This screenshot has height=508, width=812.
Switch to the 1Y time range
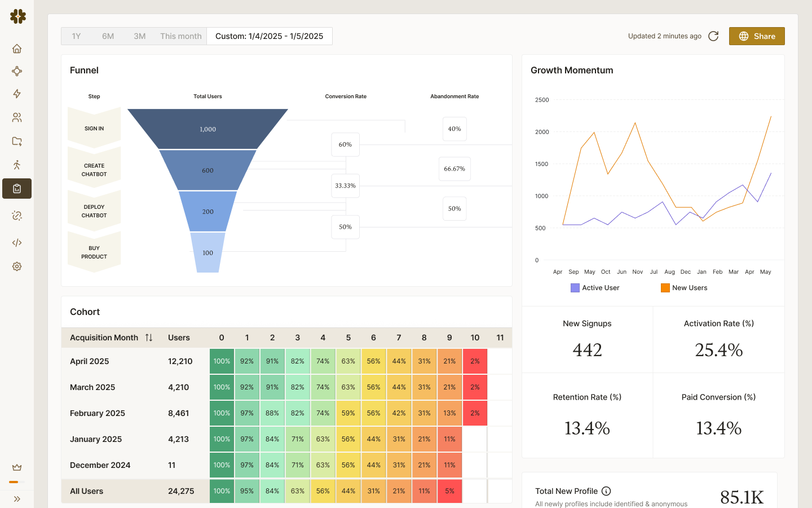76,36
